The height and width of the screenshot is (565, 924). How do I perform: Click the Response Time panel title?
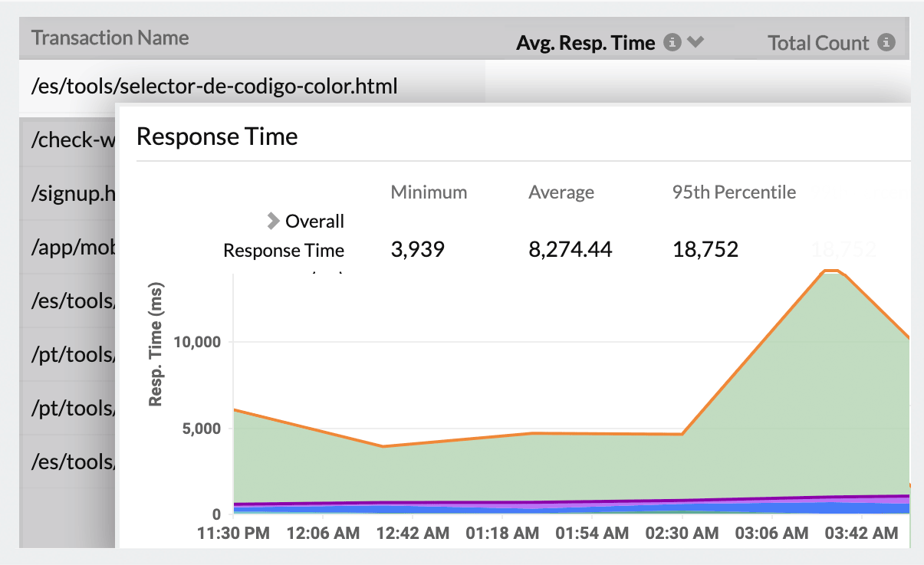pos(217,136)
